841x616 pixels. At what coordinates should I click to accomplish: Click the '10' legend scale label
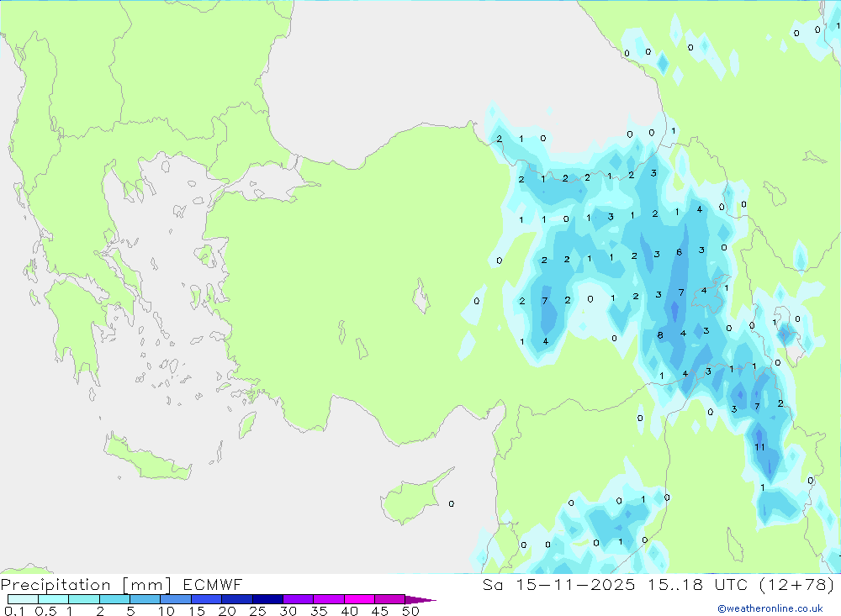click(167, 611)
